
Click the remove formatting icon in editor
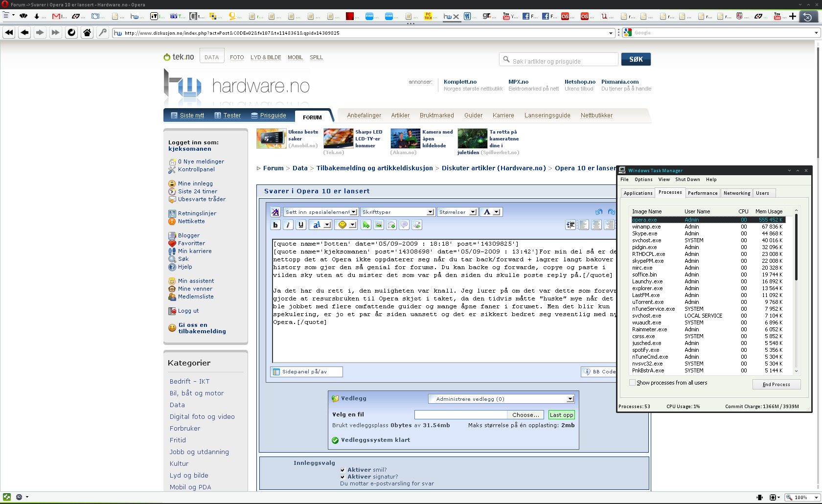pyautogui.click(x=275, y=212)
